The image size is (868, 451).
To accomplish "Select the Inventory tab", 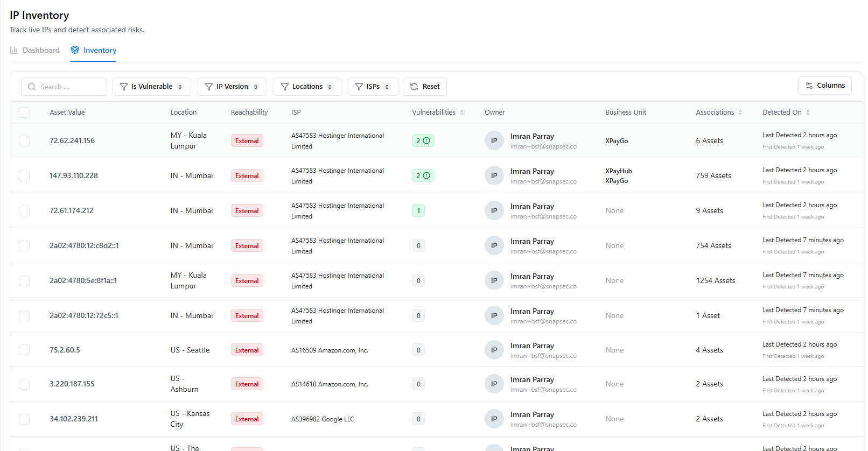I will pos(94,50).
